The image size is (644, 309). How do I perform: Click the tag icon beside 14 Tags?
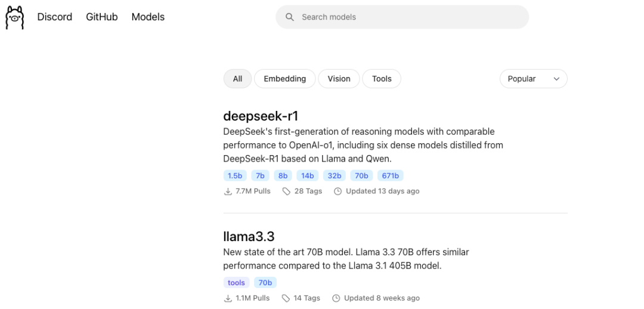pyautogui.click(x=286, y=298)
